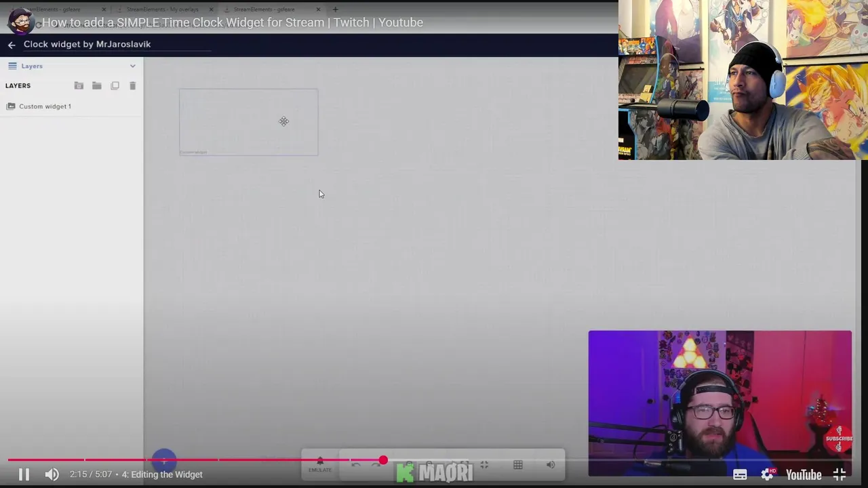Click the blue add-widget plus button
The image size is (868, 488).
[x=163, y=462]
